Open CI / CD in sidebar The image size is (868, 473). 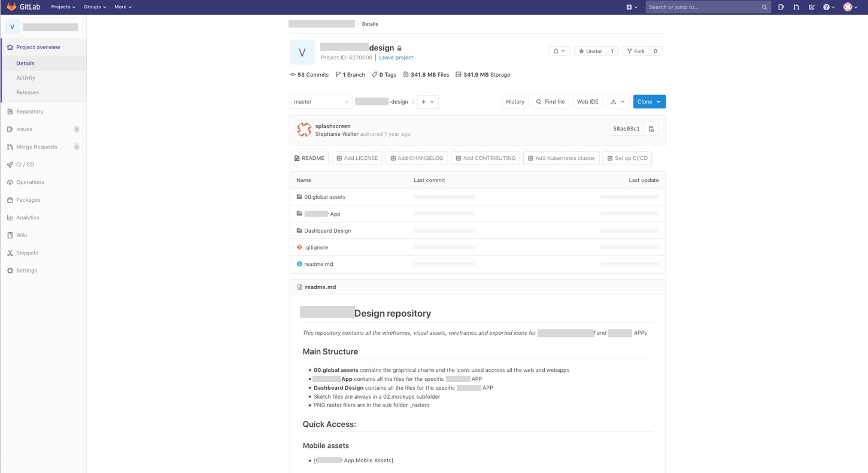pos(25,165)
